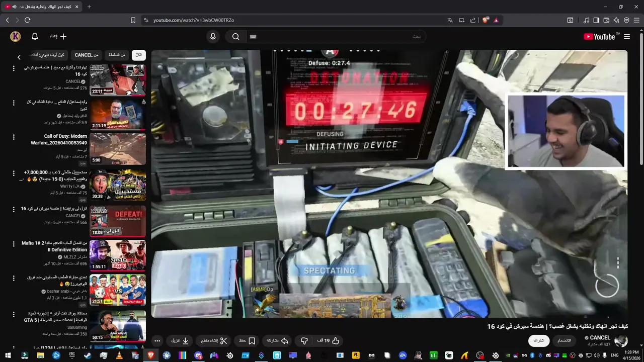Open the YouTube hamburger guide menu
The height and width of the screenshot is (362, 644).
[x=627, y=37]
